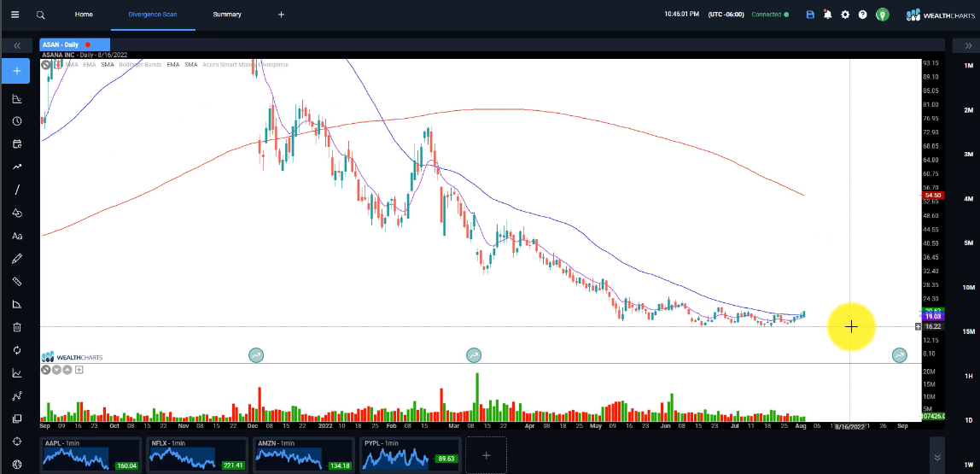The width and height of the screenshot is (980, 474).
Task: Click the UTC -06:00 timezone label
Action: (x=726, y=15)
